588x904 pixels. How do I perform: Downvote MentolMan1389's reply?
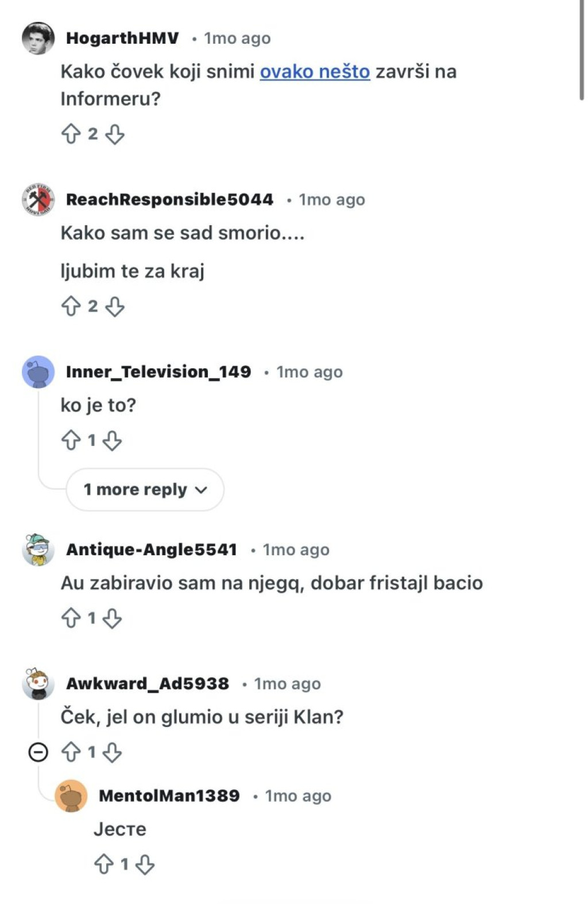145,864
